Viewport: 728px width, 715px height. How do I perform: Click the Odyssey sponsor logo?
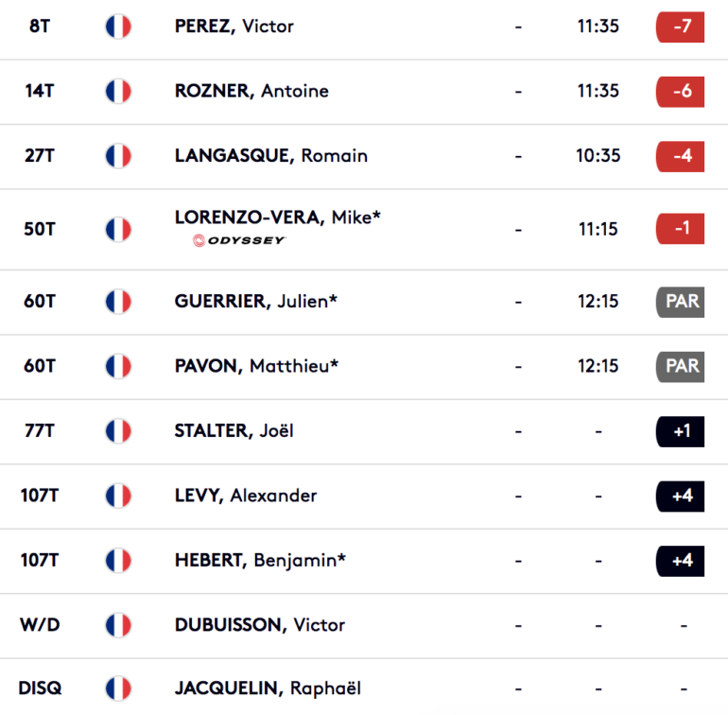tap(239, 240)
